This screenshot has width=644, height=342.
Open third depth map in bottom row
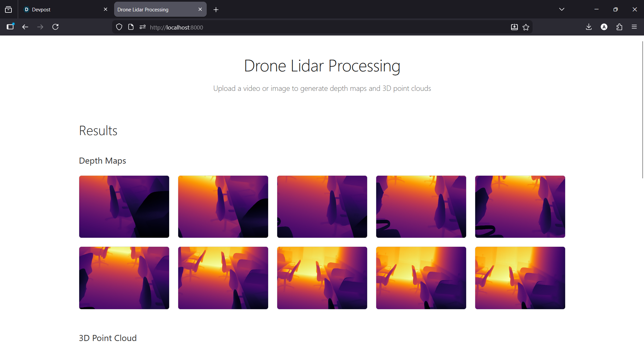tap(322, 278)
